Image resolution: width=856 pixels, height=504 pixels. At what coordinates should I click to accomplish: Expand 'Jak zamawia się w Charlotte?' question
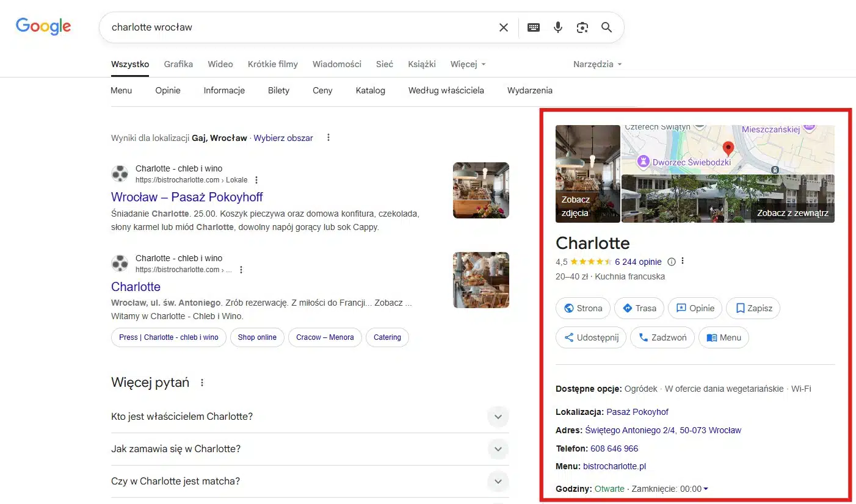(x=498, y=449)
